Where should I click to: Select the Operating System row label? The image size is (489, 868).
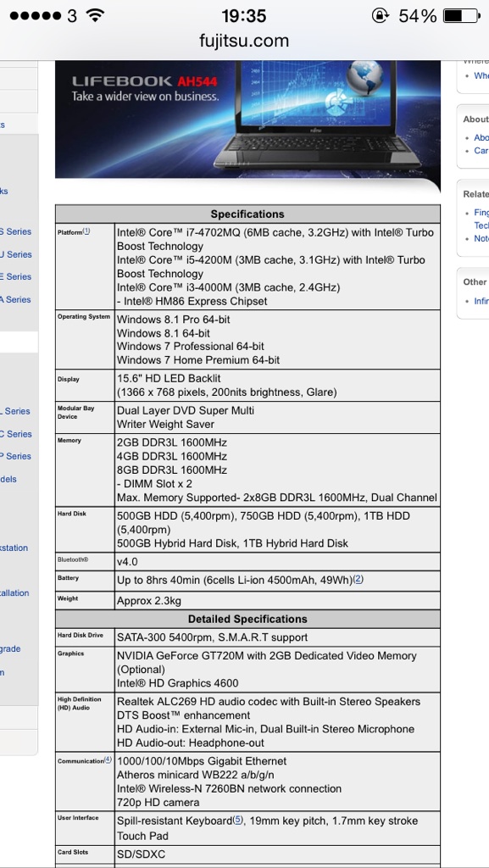click(84, 317)
